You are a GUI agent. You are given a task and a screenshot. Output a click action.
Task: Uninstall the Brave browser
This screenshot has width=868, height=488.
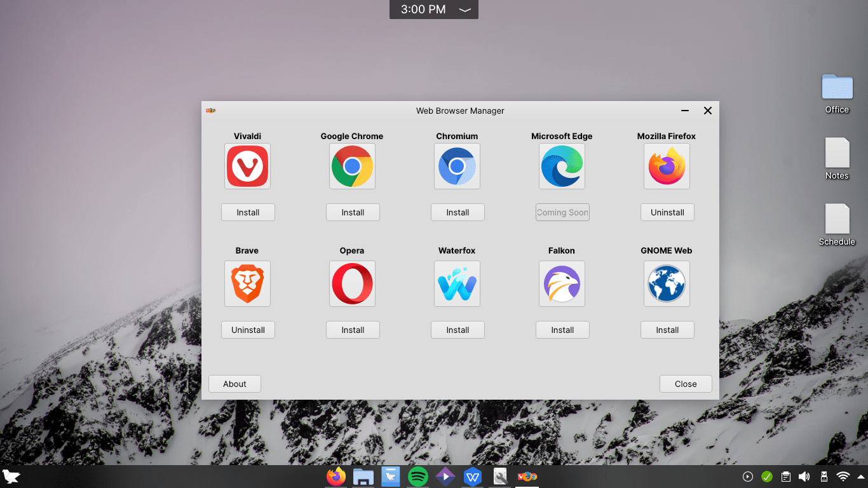coord(248,330)
